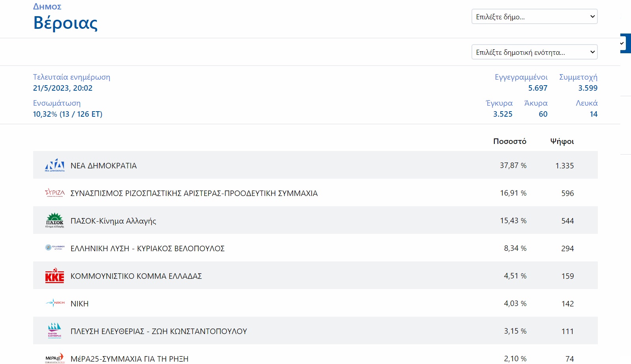631x364 pixels.
Task: Click the Plefsi Eleftherias sailboat logo
Action: pos(54,330)
